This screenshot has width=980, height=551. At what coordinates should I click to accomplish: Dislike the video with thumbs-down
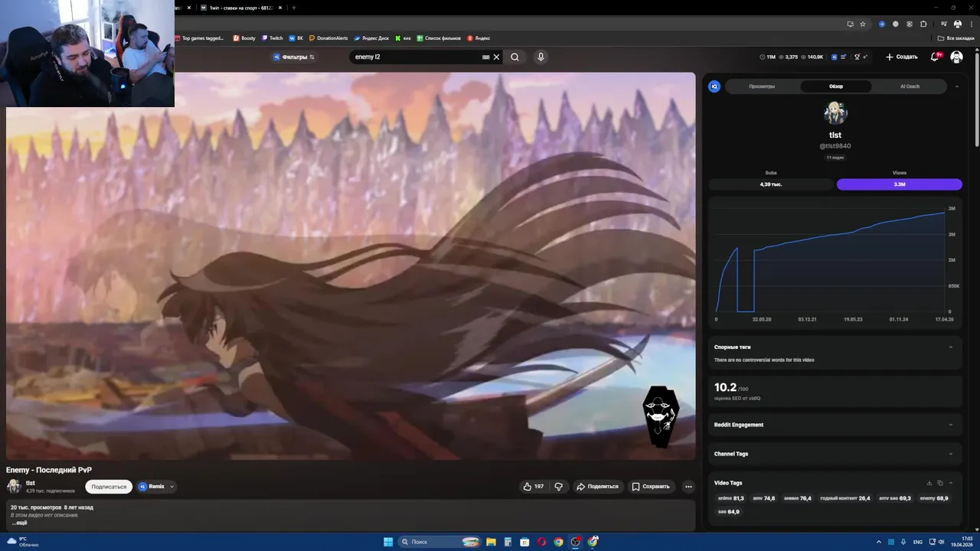coord(559,487)
